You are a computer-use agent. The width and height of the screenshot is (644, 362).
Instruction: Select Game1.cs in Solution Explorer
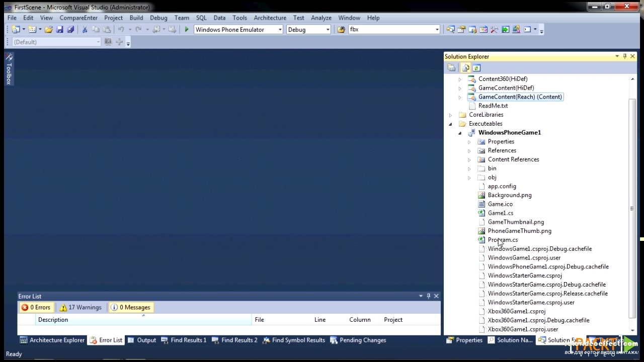click(501, 213)
